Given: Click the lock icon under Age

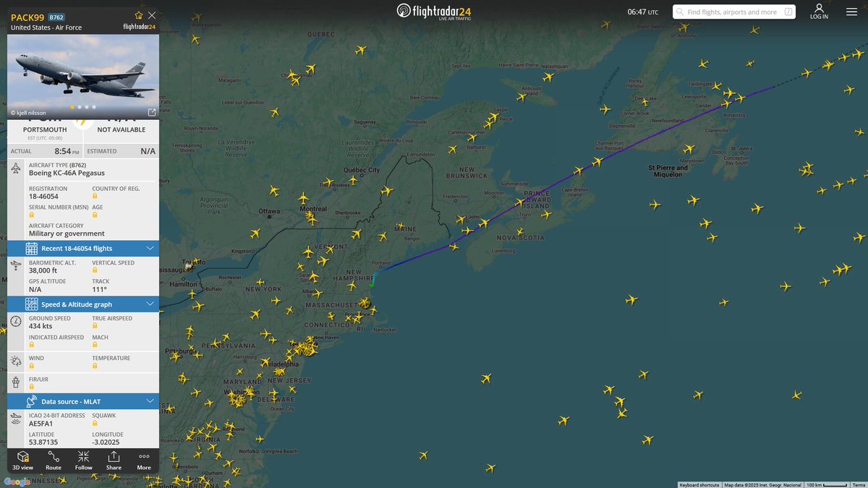Looking at the screenshot, I should tap(95, 215).
